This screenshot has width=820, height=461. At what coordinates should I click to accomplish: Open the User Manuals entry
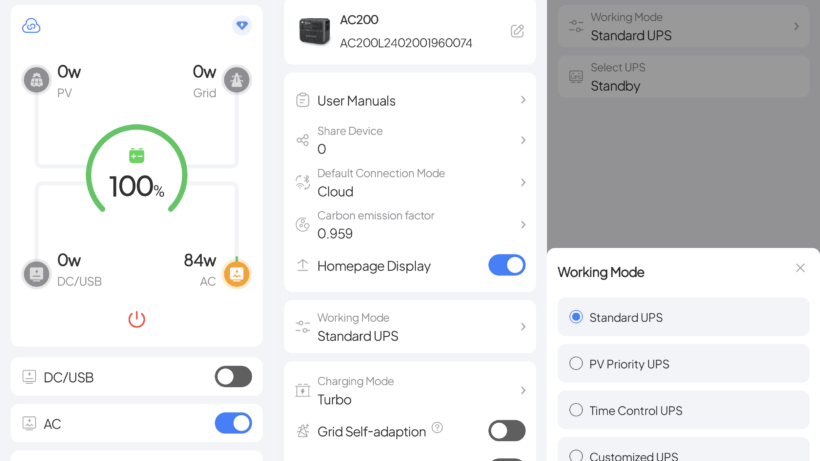410,100
